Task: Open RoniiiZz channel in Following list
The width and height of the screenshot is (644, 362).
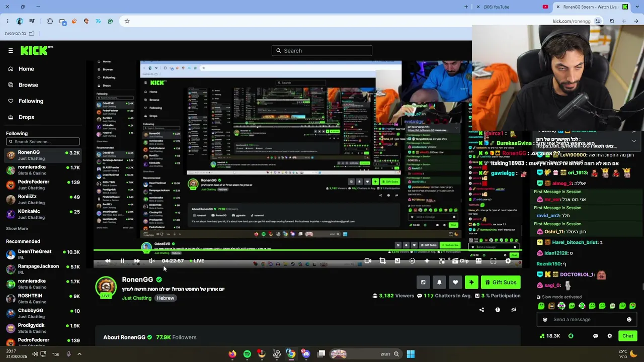Action: point(43,200)
